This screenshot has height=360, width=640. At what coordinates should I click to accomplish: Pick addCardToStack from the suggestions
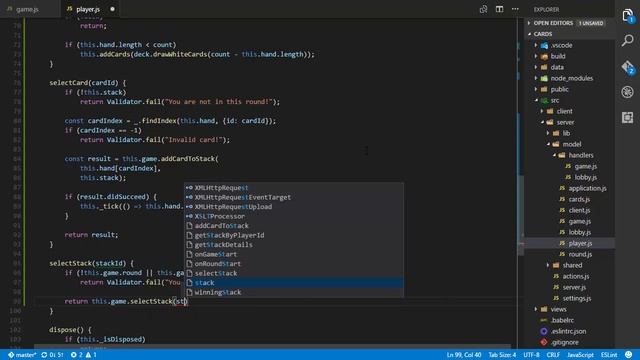(293, 226)
